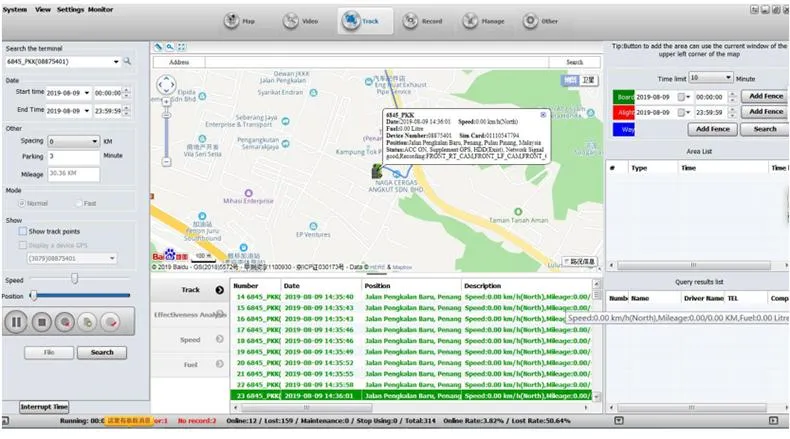Open the Spacing KM dropdown
This screenshot has width=790, height=439.
pos(95,142)
